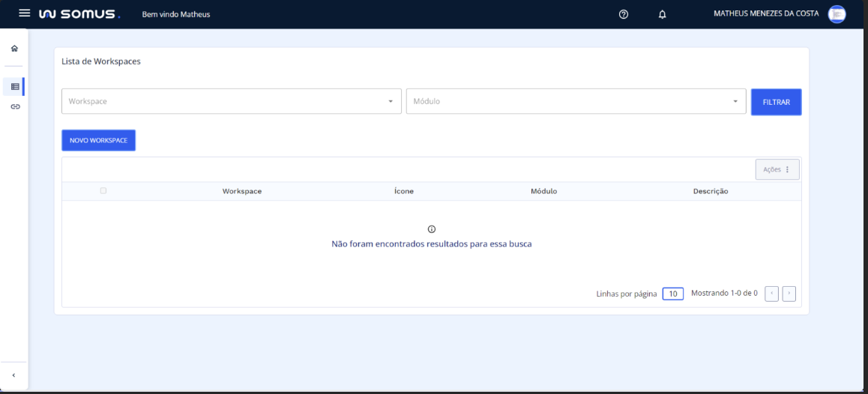Screen dimensions: 868x394
Task: Click 'Mostrando 1-0 de 0' text
Action: pos(724,294)
